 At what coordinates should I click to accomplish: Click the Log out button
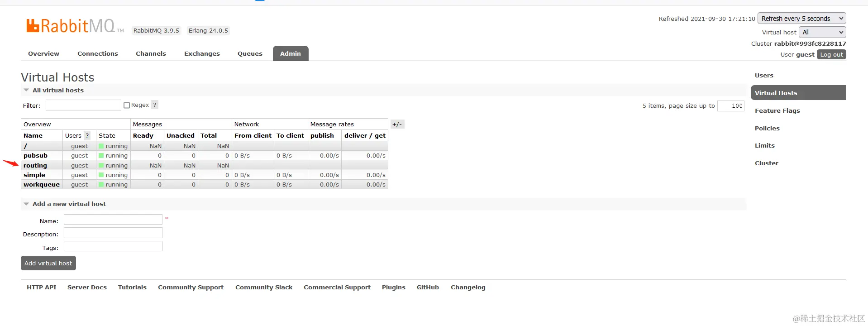[831, 54]
